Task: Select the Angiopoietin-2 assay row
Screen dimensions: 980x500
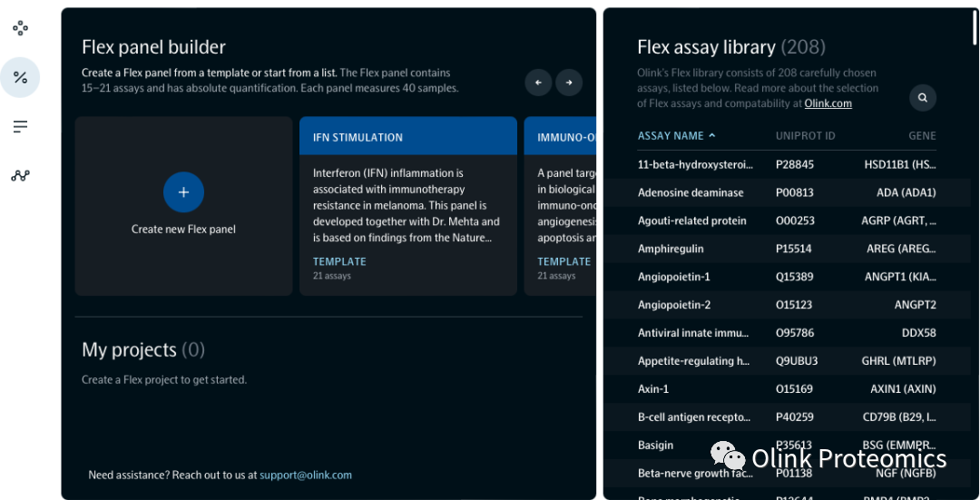Action: click(x=787, y=305)
